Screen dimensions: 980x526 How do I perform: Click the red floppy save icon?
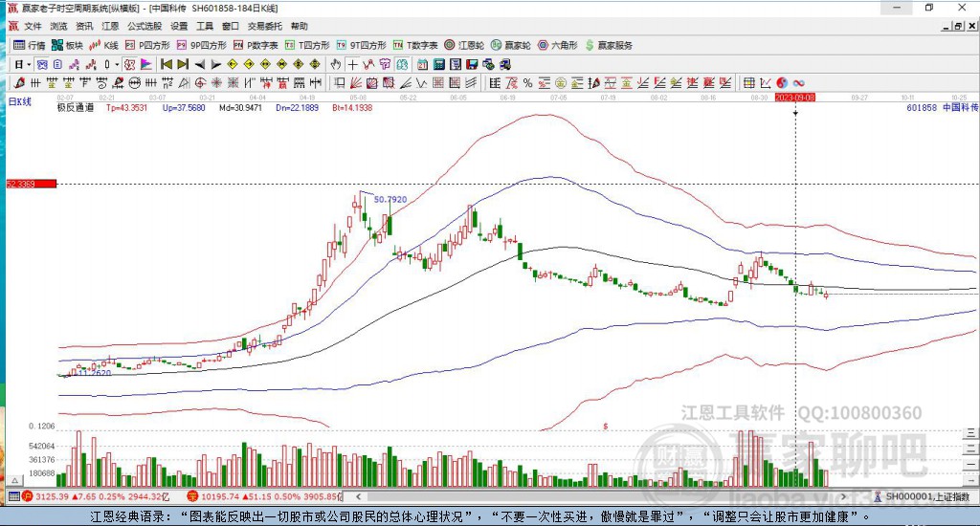[x=472, y=64]
